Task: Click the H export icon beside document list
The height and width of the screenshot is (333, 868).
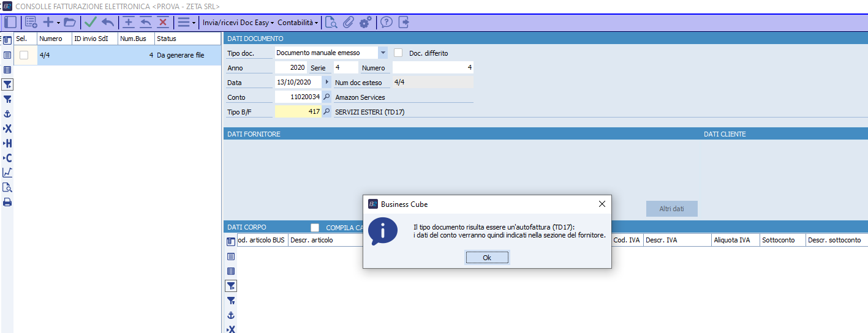Action: 7,143
